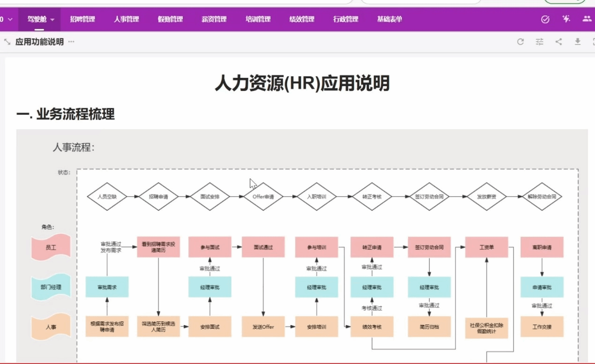Screen dimensions: 595x364
Task: Select the 培训管理 tab
Action: tap(258, 19)
